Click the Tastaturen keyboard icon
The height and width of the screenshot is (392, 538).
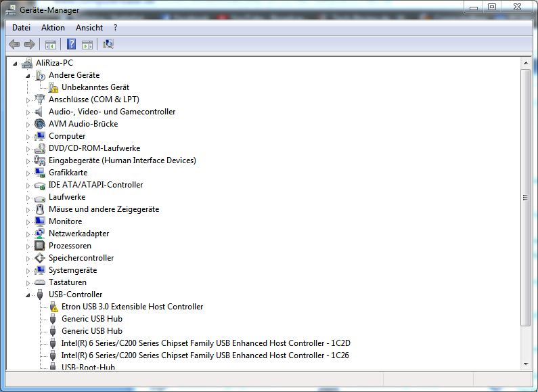[x=40, y=282]
